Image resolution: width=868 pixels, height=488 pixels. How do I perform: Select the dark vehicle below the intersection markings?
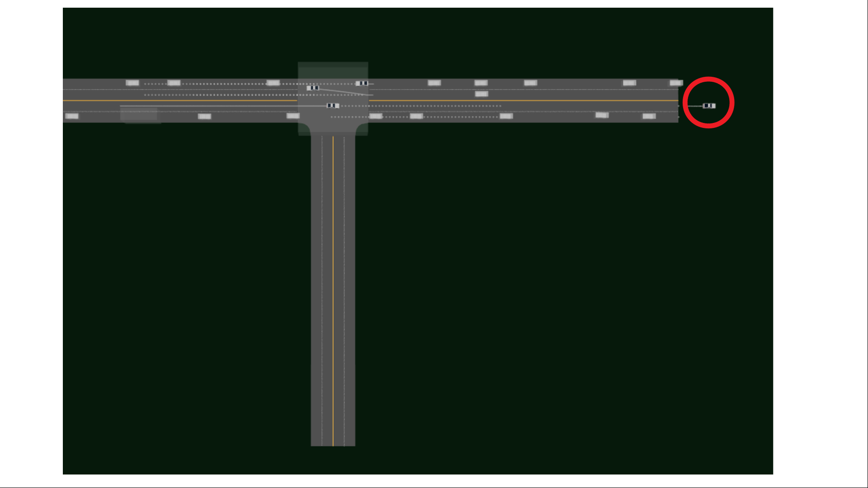coord(332,105)
